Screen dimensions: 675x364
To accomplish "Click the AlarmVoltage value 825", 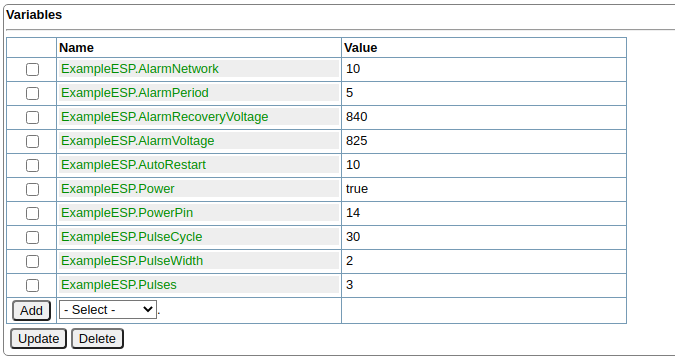I will pos(484,141).
